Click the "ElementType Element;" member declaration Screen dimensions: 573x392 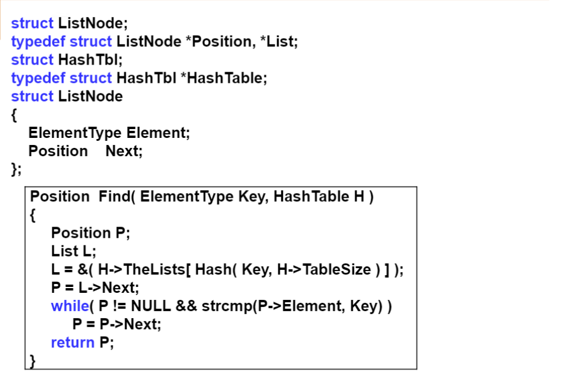[109, 133]
